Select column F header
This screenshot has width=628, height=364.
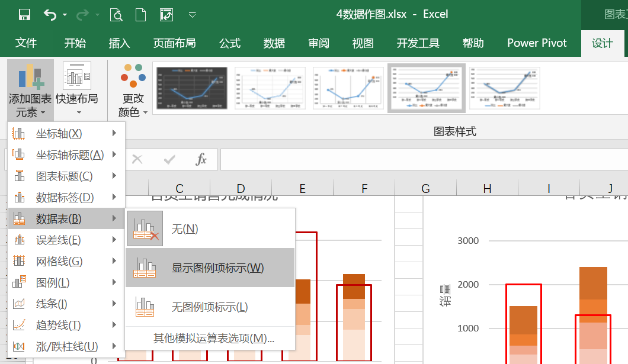click(x=364, y=188)
